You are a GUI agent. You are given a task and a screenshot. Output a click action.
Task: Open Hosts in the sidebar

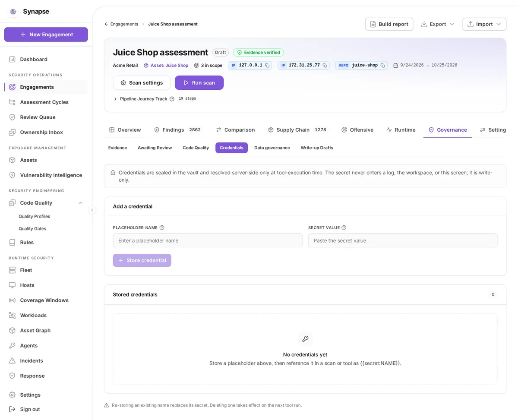(46, 285)
